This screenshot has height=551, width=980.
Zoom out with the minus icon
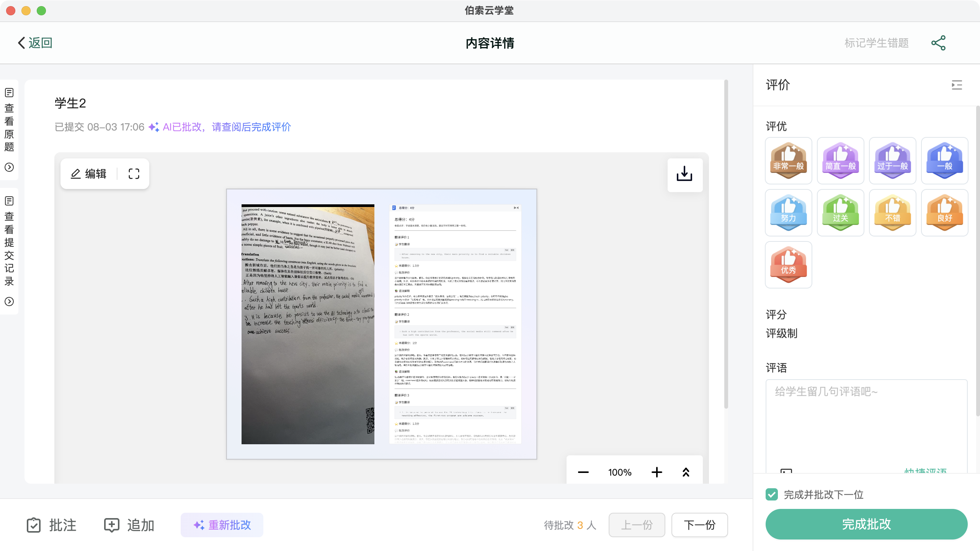pos(583,472)
